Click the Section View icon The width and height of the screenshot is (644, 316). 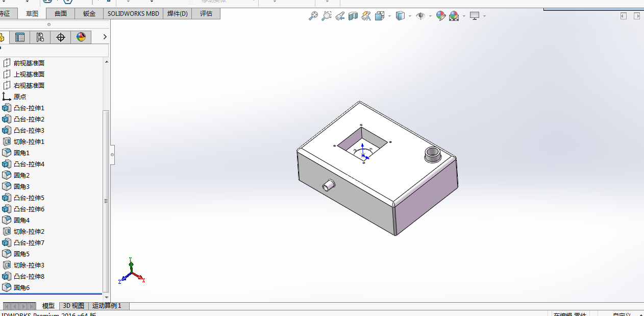tap(353, 16)
